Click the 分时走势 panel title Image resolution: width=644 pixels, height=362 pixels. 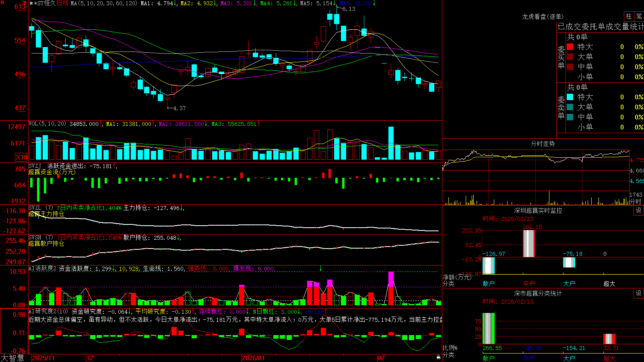click(x=543, y=144)
